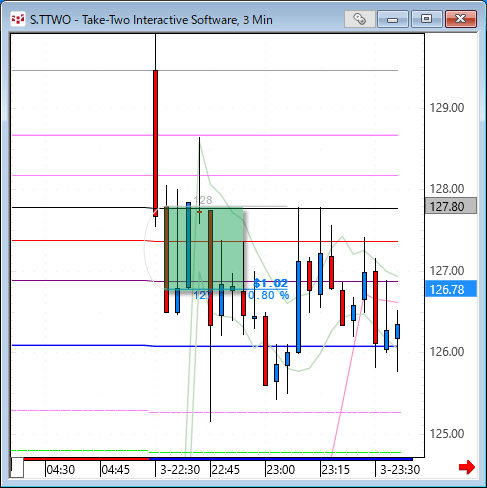Screen dimensions: 487x488
Task: Click the window title S.TTWO Take-Two text
Action: (151, 20)
